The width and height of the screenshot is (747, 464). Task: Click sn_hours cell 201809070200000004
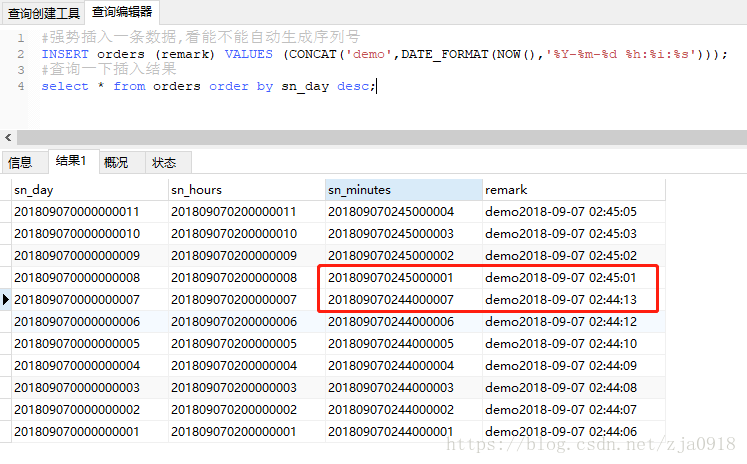click(247, 365)
